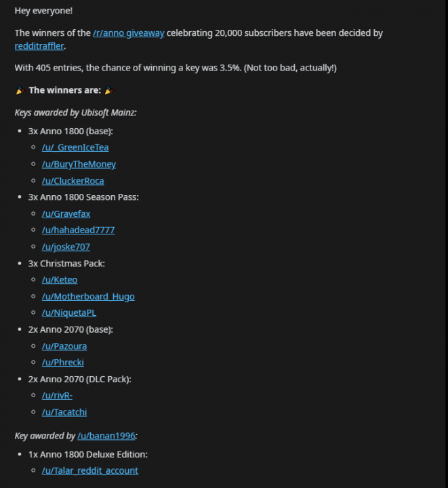Click the /u/BuryTheMoney profile link
Image resolution: width=448 pixels, height=488 pixels.
point(79,164)
